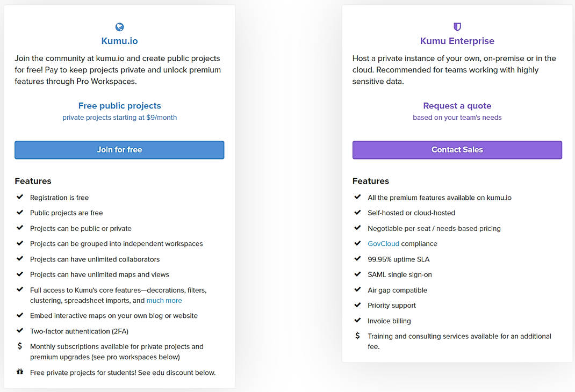Select the Request a quote text
Image resolution: width=575 pixels, height=392 pixels.
point(457,106)
